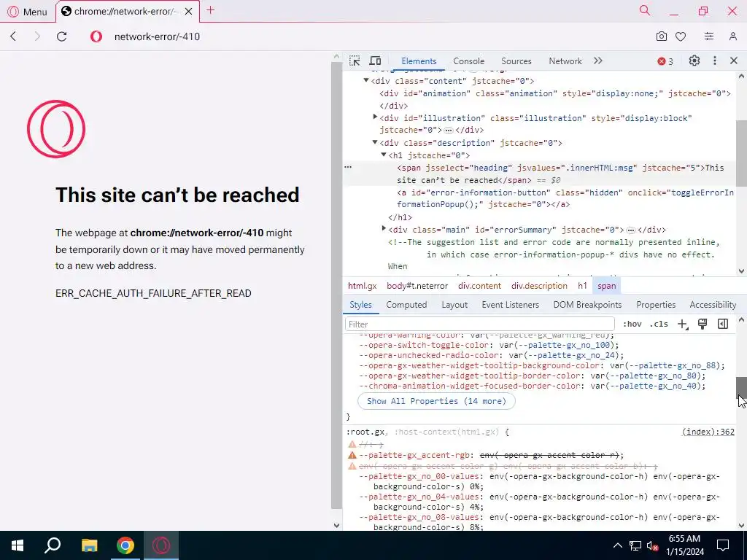Open a new tab with plus button
Screen dimensions: 747x560
[x=211, y=10]
